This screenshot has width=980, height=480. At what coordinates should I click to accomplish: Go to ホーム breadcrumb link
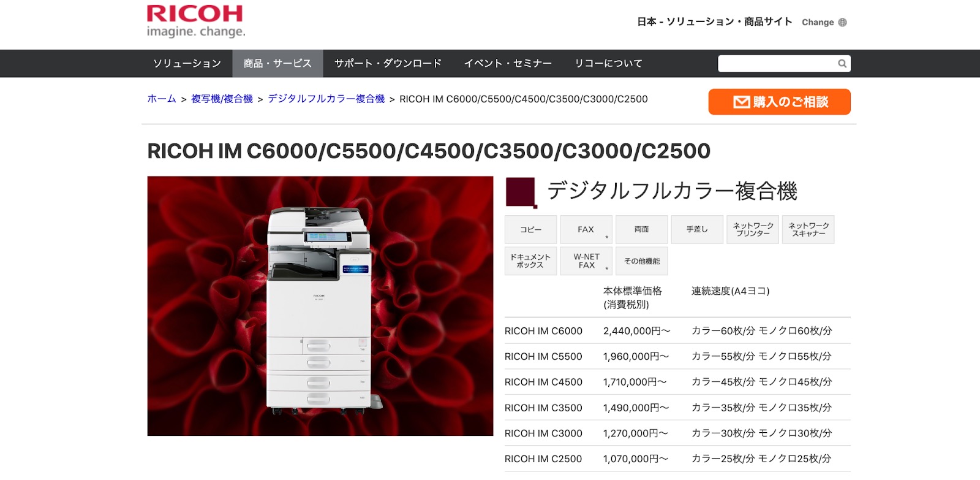(162, 99)
